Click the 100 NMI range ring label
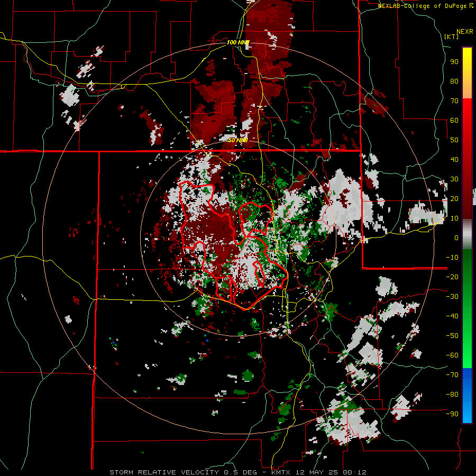This screenshot has height=476, width=476. point(238,42)
